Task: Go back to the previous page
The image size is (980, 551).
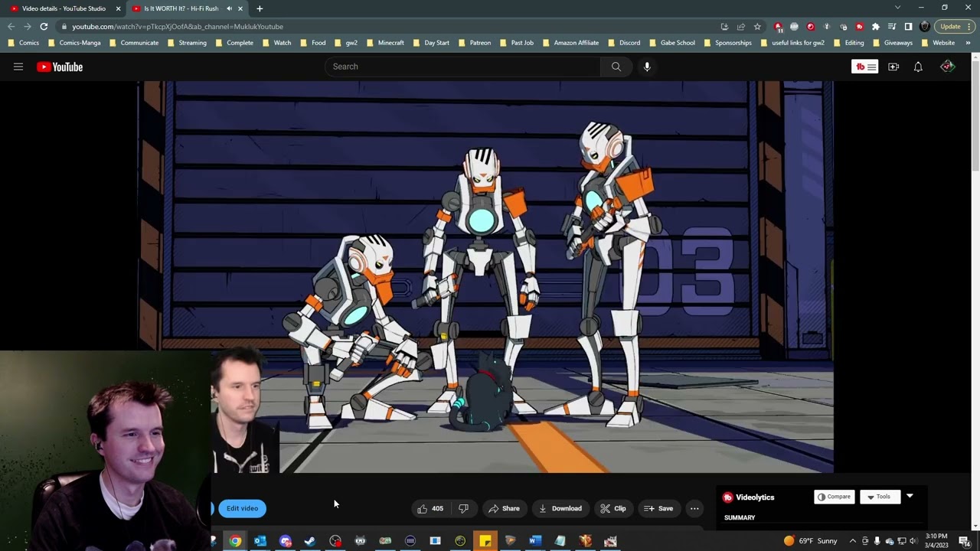Action: tap(11, 27)
